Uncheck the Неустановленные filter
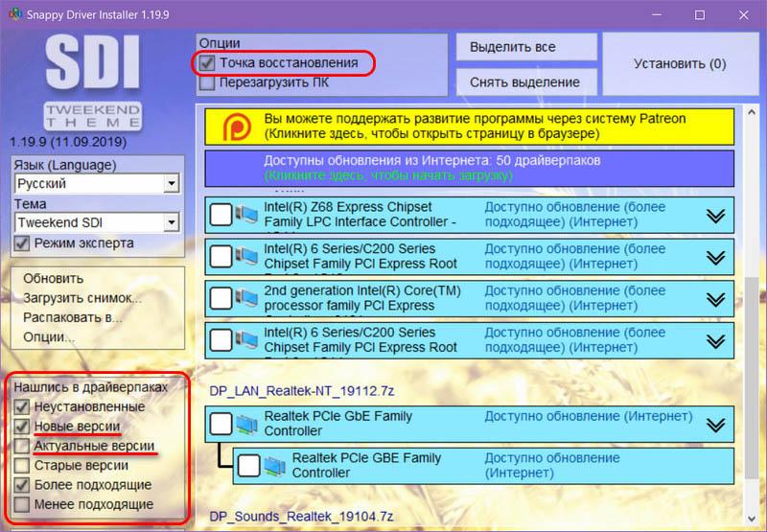The height and width of the screenshot is (532, 767). (x=22, y=406)
